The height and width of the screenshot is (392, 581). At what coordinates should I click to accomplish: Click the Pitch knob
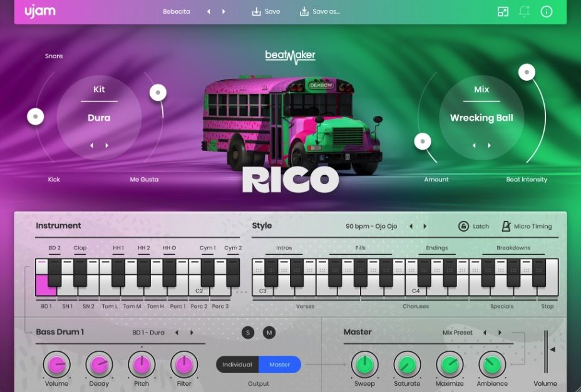pyautogui.click(x=141, y=364)
